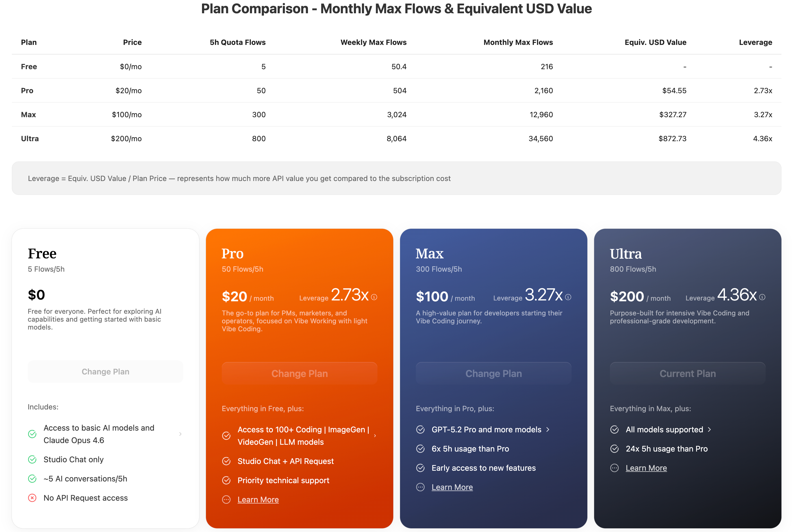
Task: Expand GPT-5.2 Pro and more models
Action: point(548,429)
